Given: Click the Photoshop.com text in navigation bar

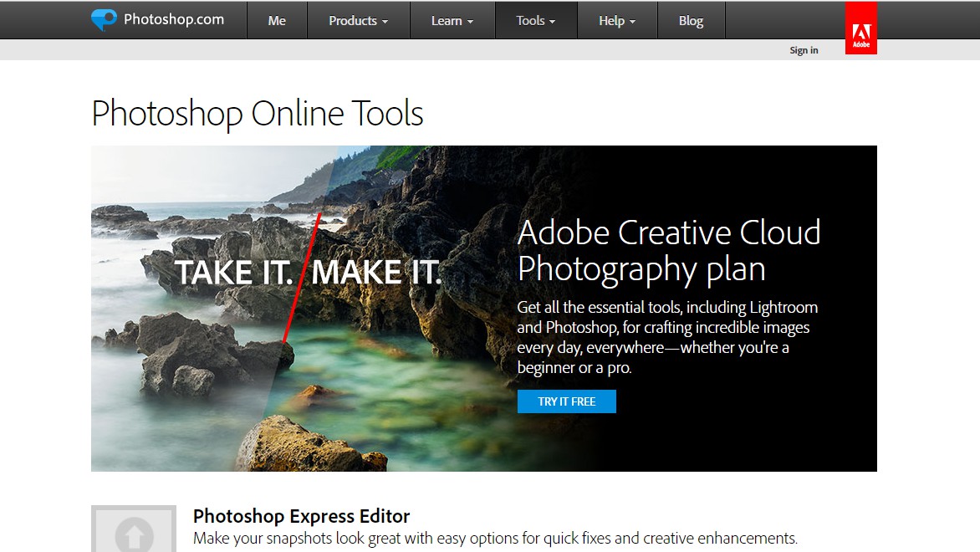Looking at the screenshot, I should tap(173, 19).
